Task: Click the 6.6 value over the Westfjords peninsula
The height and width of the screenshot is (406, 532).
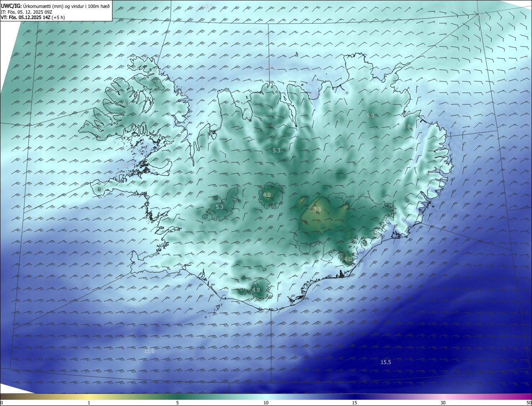Action: 126,103
